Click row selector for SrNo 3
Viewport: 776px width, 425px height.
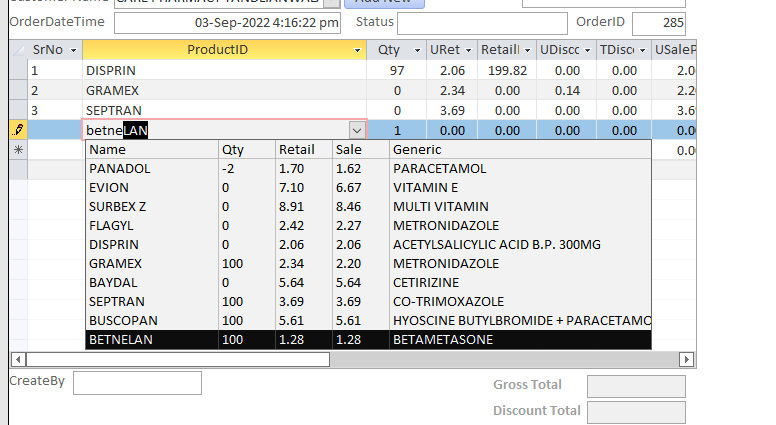tap(18, 110)
